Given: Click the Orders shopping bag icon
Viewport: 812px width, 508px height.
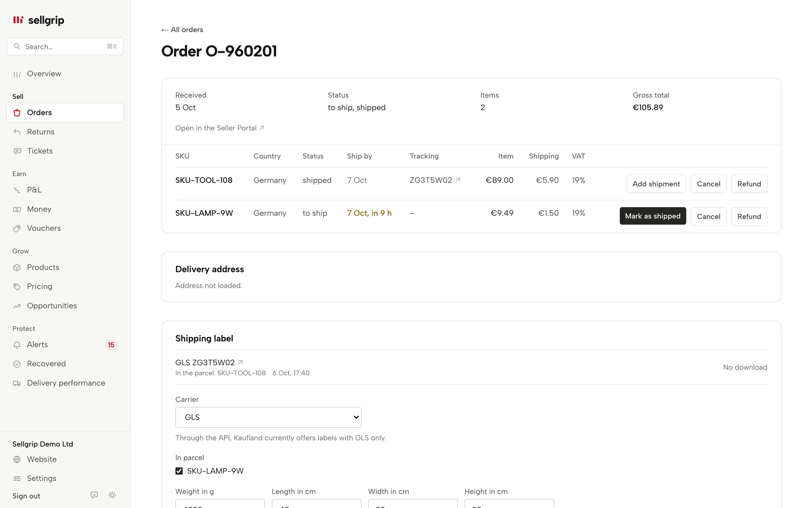Looking at the screenshot, I should pos(17,113).
